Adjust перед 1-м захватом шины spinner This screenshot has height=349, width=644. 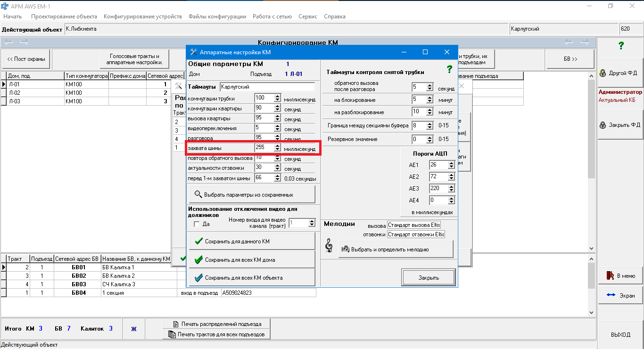277,178
